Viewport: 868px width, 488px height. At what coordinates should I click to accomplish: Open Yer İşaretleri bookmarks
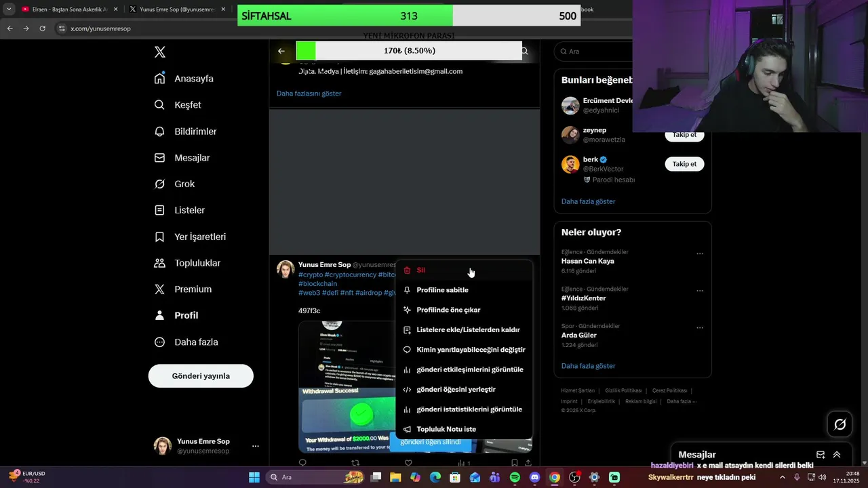pos(190,237)
